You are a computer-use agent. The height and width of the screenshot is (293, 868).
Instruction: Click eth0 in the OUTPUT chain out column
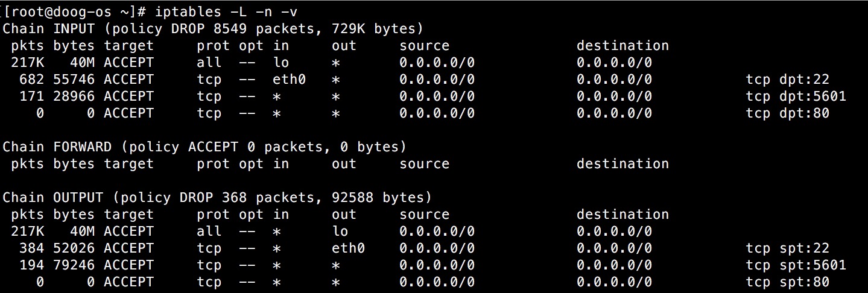click(x=349, y=248)
